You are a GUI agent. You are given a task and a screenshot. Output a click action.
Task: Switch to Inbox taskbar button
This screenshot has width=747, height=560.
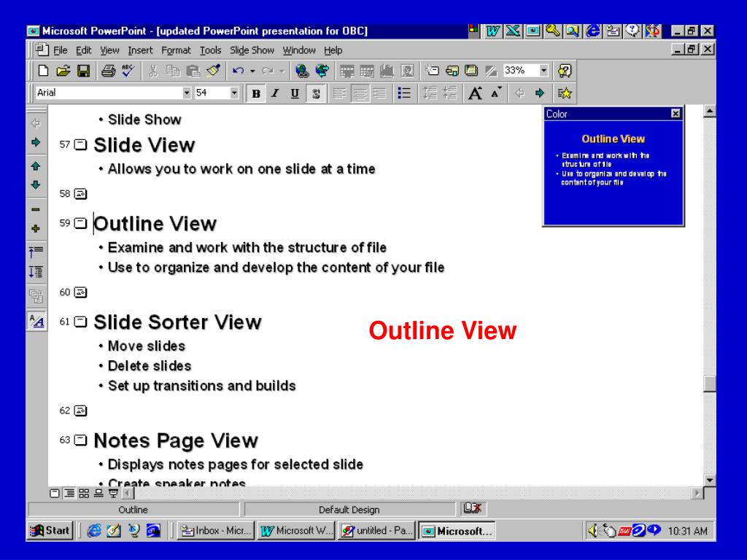pyautogui.click(x=216, y=531)
